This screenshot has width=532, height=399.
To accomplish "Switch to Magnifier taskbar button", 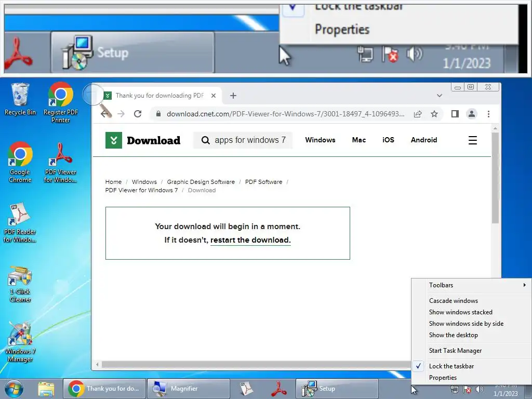I will click(x=189, y=389).
